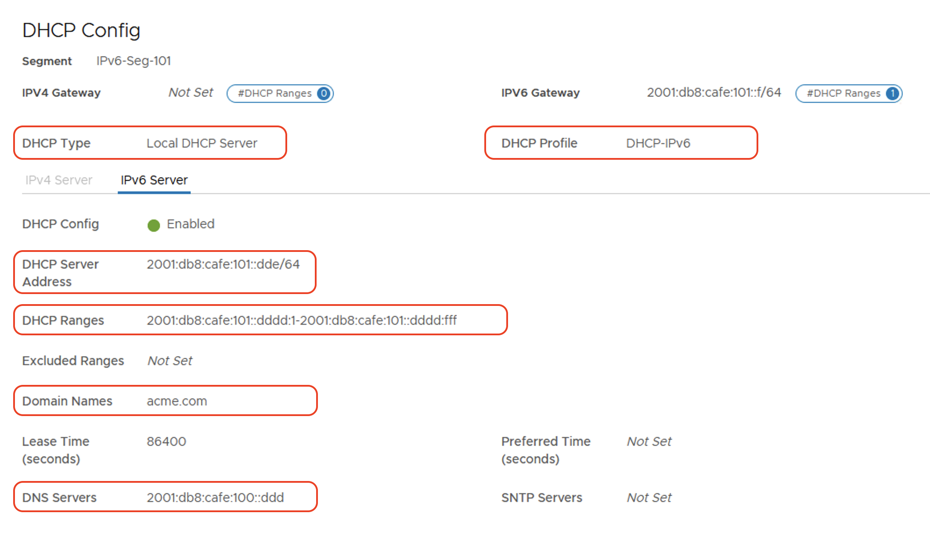Click the acme.com domain name
The height and width of the screenshot is (560, 930).
(x=177, y=401)
